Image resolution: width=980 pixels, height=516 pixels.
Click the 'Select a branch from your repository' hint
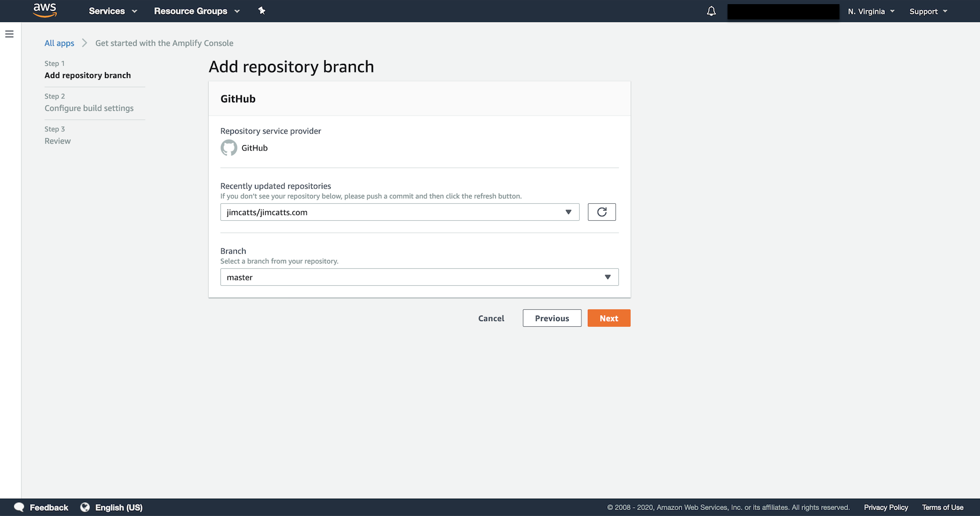(x=279, y=261)
